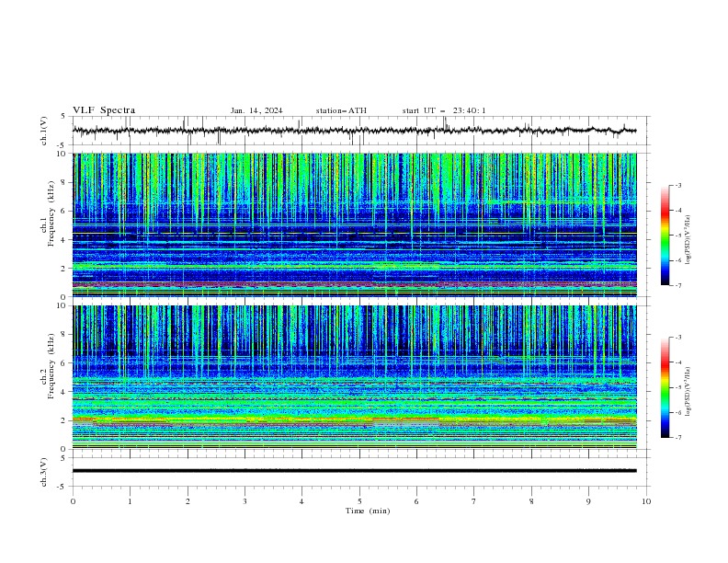This screenshot has height=563, width=728.
Task: Click the "-3" tick on ch.2 colorbar
Action: tap(677, 338)
